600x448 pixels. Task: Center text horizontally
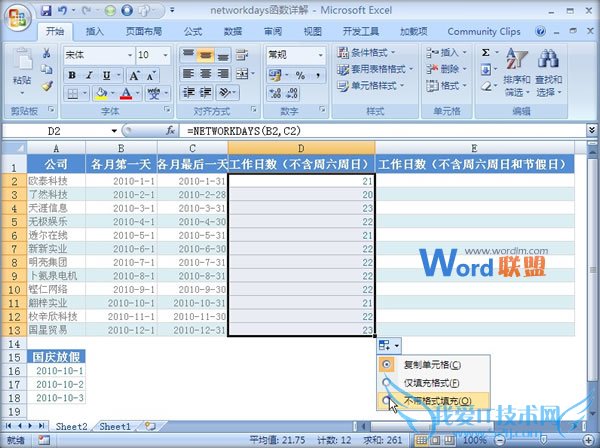coord(205,73)
